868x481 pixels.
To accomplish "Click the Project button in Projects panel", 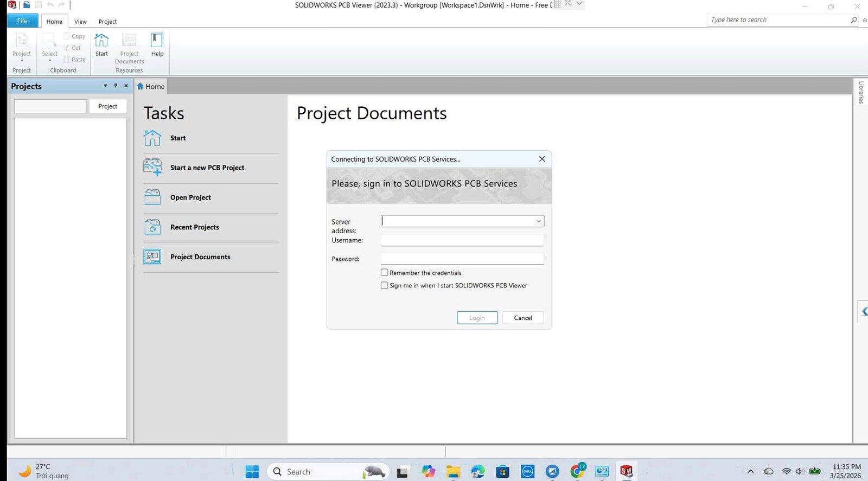I will click(107, 106).
